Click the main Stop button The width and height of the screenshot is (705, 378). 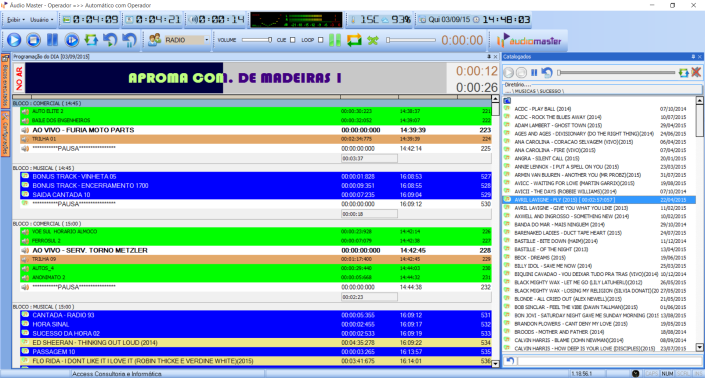click(33, 40)
